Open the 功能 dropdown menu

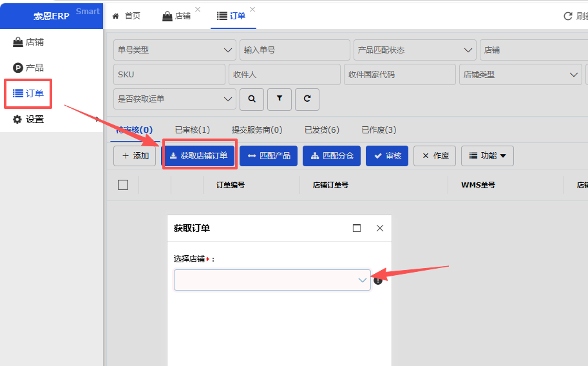click(x=488, y=156)
